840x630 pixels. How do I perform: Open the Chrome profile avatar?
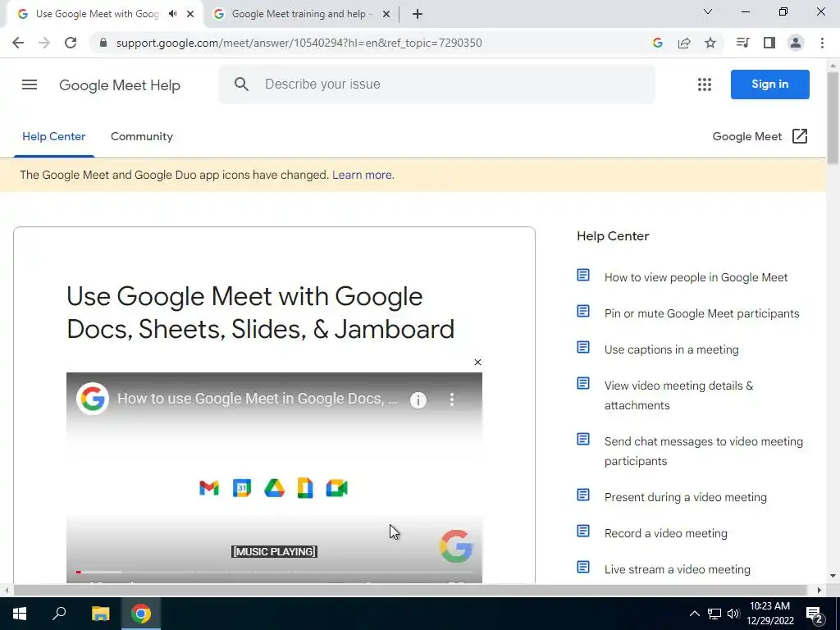coord(796,43)
